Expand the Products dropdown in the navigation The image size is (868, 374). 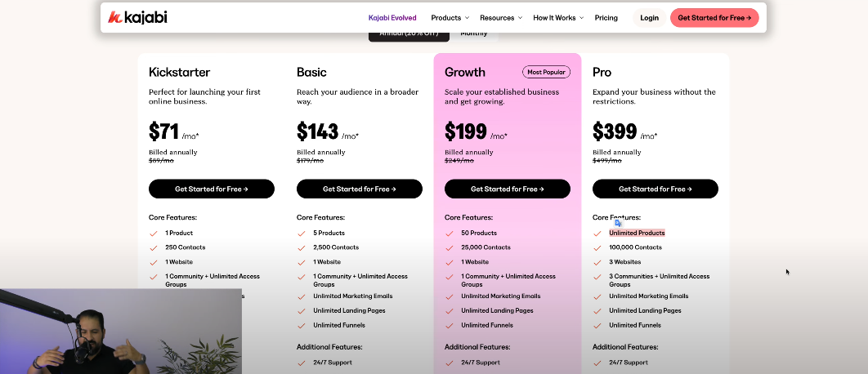point(450,18)
